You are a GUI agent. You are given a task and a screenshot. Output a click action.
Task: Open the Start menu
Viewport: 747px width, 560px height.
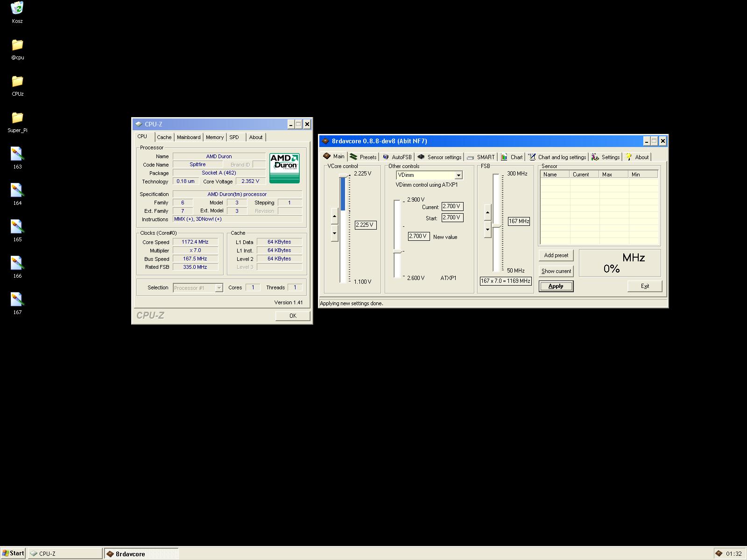pyautogui.click(x=13, y=553)
